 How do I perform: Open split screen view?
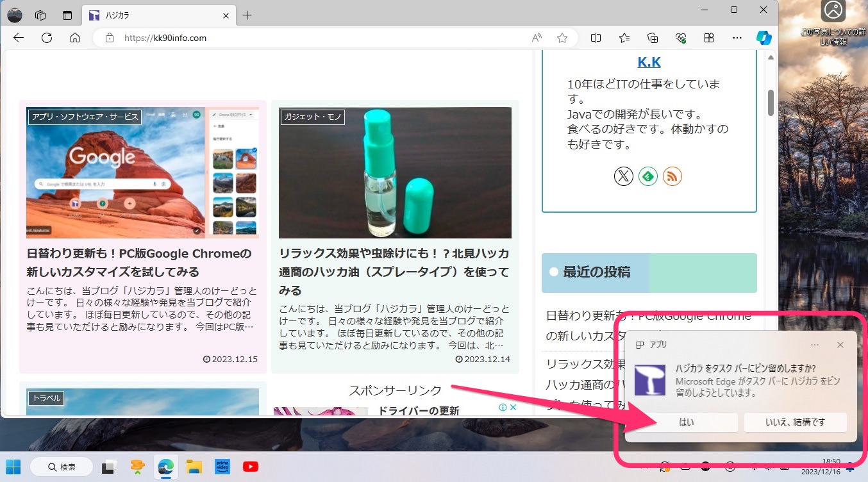pos(596,38)
